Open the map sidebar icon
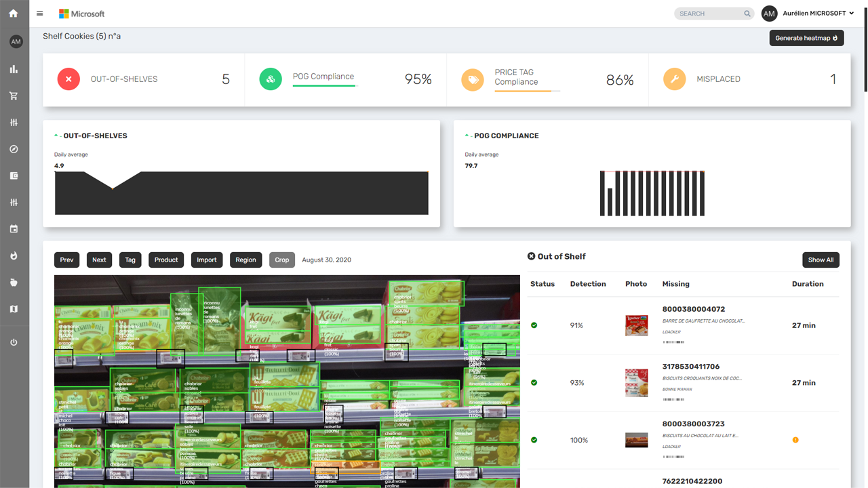This screenshot has height=488, width=868. click(14, 309)
